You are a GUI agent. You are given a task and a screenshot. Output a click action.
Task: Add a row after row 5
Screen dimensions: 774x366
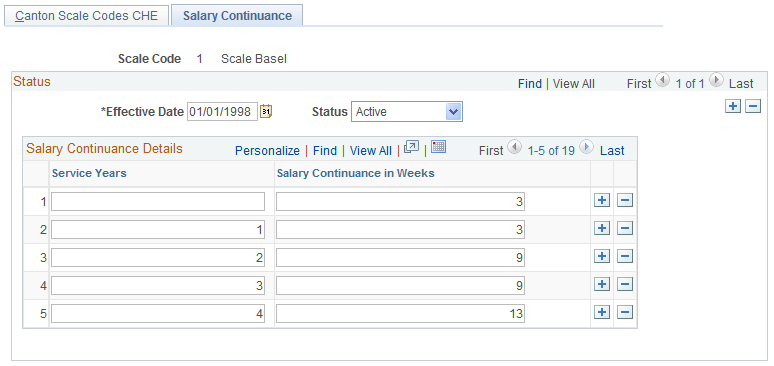tap(602, 313)
